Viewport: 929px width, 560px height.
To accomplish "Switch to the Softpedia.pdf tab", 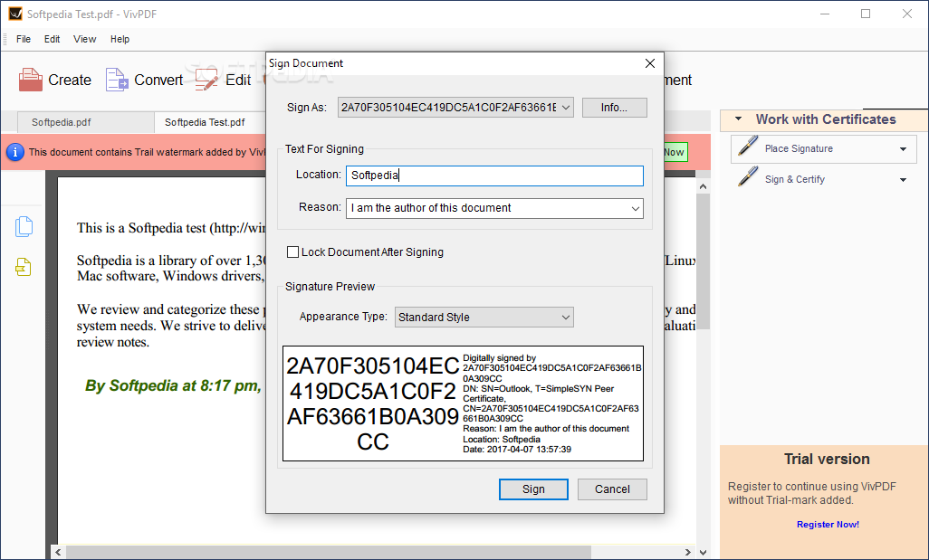I will click(x=86, y=122).
